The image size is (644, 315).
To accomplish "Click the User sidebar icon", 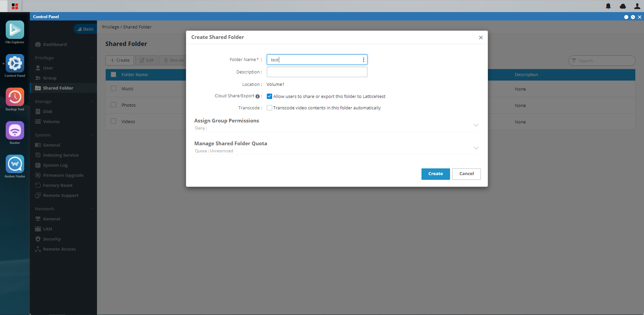I will (x=38, y=68).
